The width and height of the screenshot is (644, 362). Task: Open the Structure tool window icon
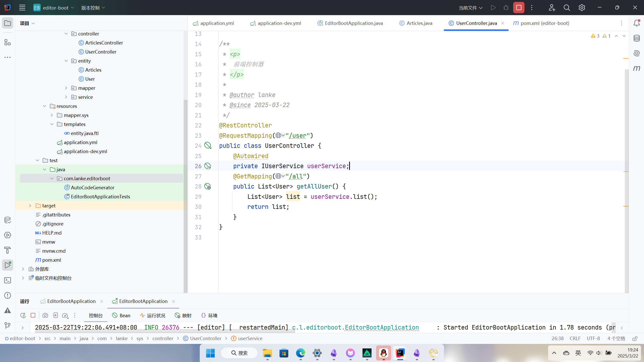point(8,42)
